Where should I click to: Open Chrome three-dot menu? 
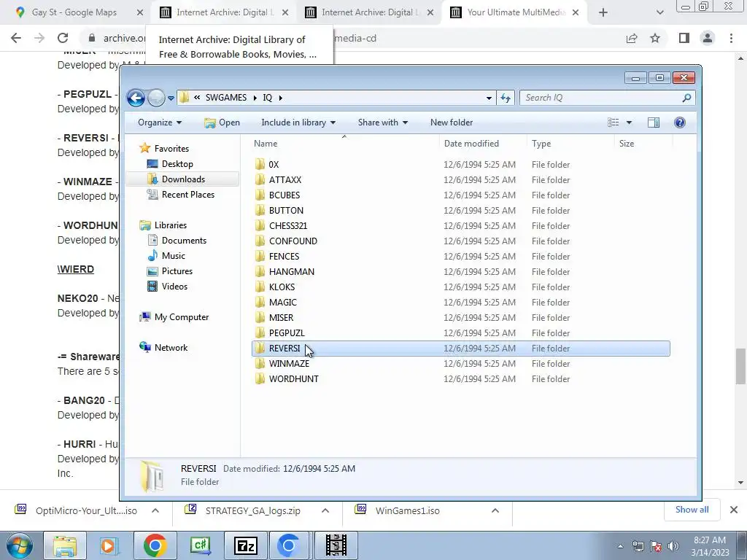tap(731, 38)
